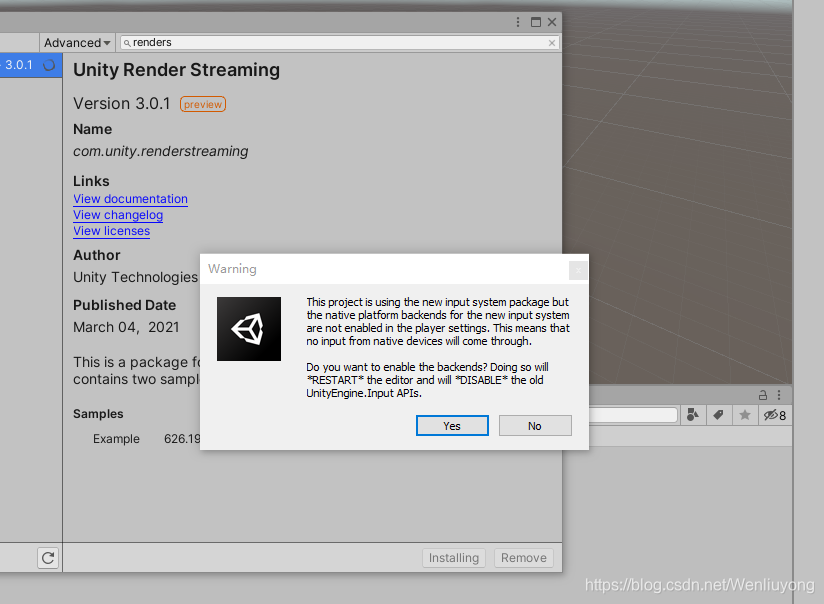
Task: Open the Project panel more options menu
Action: tap(779, 395)
